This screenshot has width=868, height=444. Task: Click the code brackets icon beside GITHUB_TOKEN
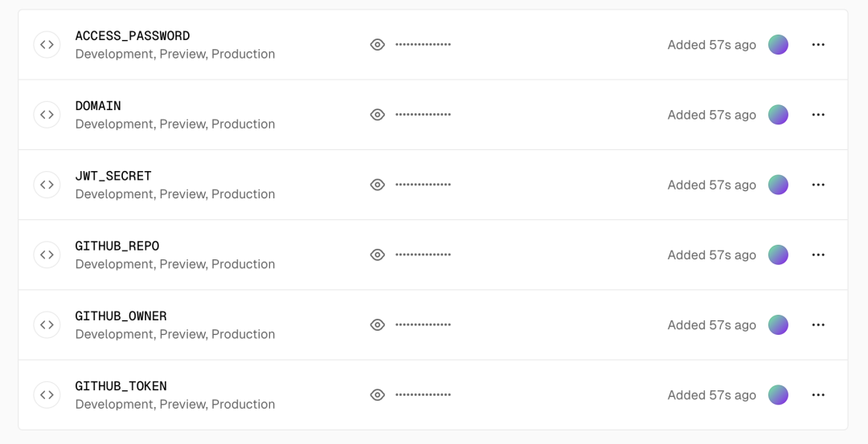coord(47,395)
